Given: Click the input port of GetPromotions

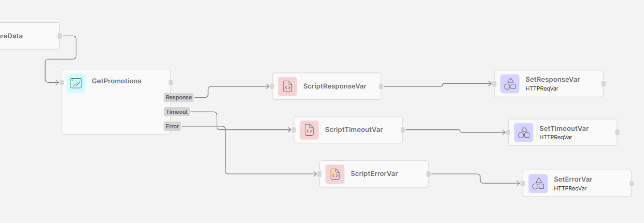Looking at the screenshot, I should coord(61,82).
